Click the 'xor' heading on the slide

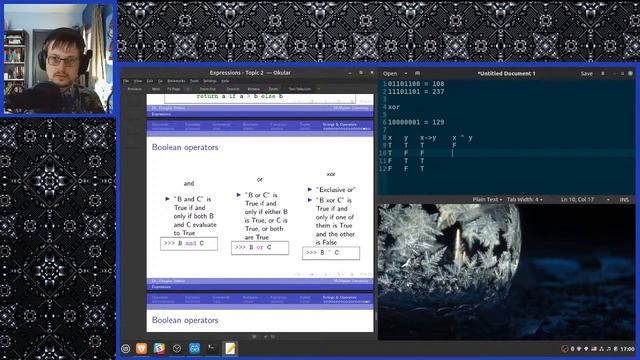point(331,174)
